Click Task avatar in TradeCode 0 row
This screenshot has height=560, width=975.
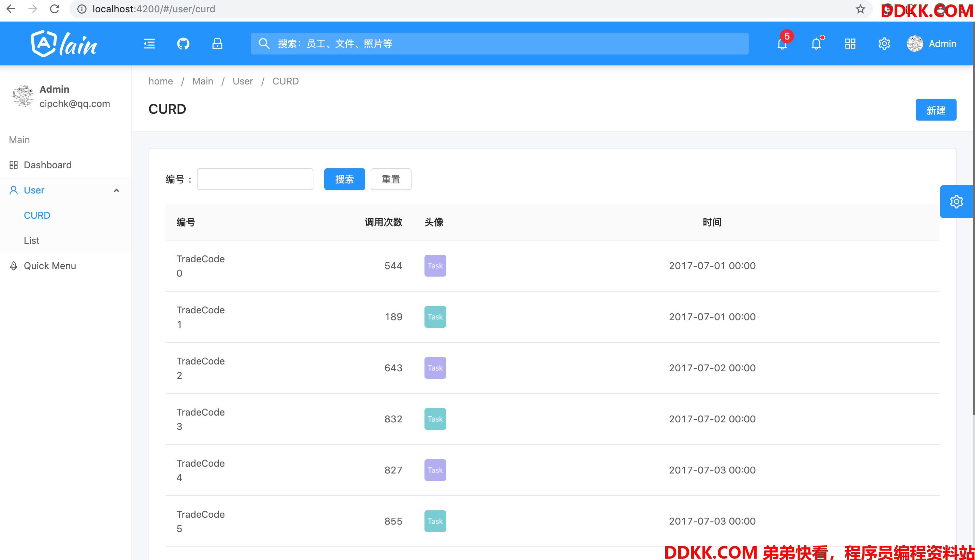point(435,266)
